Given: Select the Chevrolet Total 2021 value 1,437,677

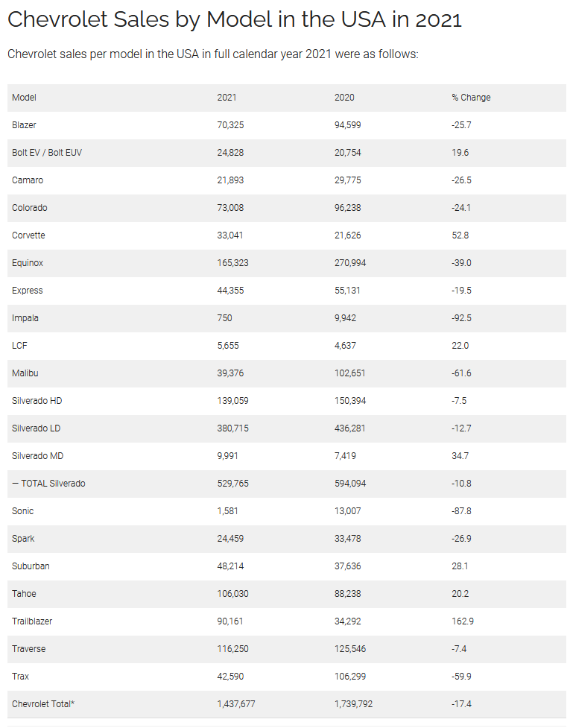Looking at the screenshot, I should [235, 704].
